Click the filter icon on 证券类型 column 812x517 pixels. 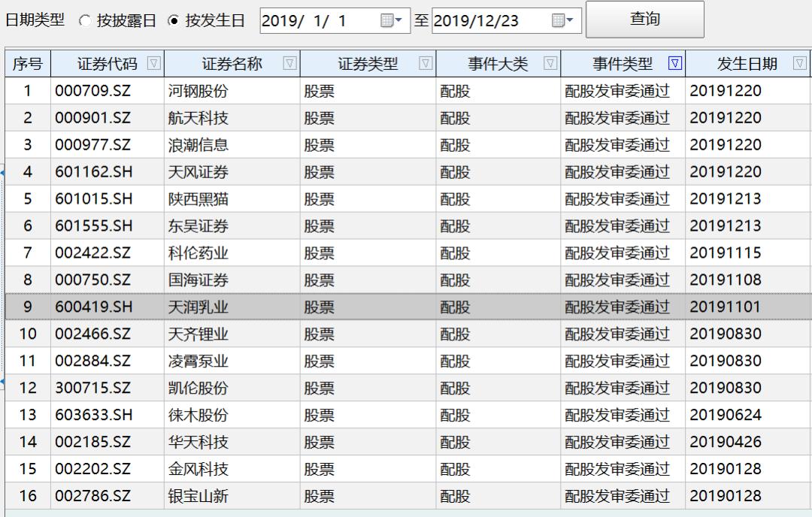[426, 63]
